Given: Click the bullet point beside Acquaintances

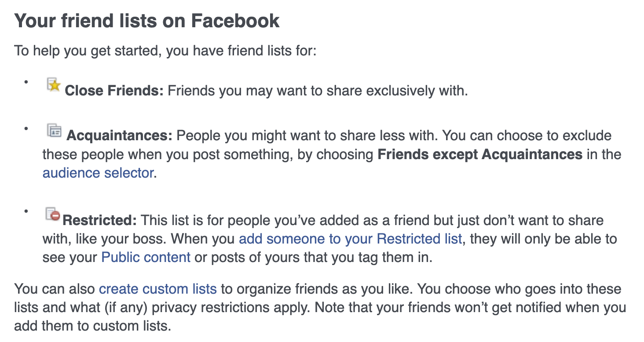Looking at the screenshot, I should 26,128.
